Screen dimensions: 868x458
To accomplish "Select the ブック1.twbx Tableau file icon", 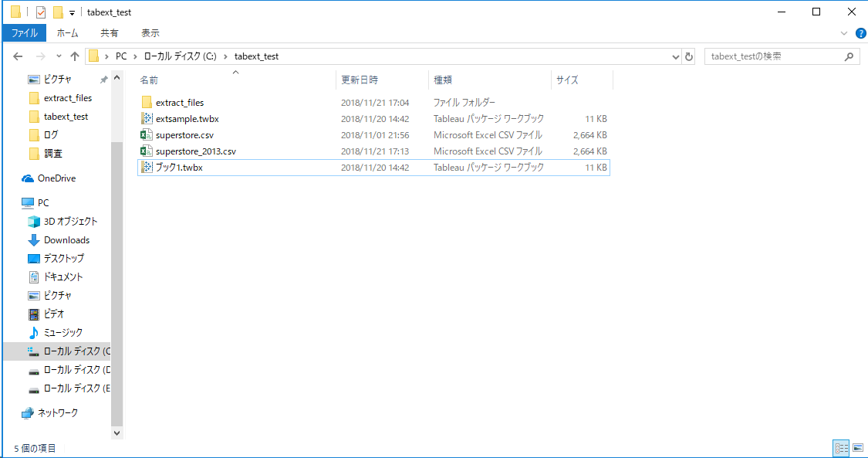I will pos(147,167).
